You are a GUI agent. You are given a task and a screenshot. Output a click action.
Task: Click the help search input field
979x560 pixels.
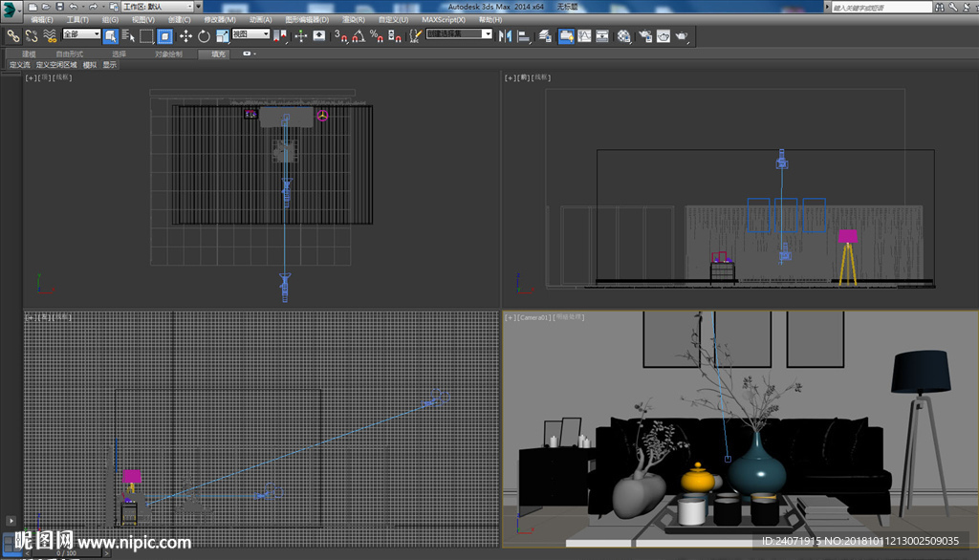881,8
